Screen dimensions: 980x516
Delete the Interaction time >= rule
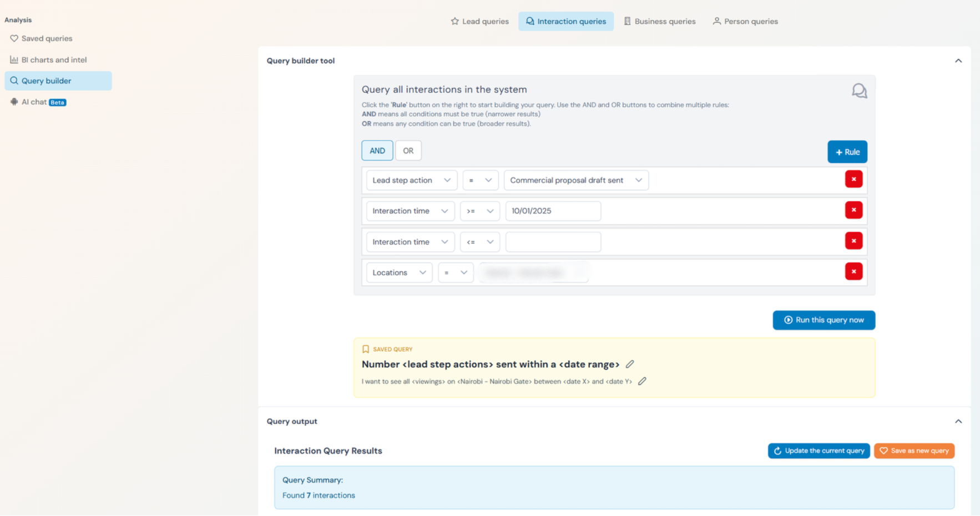tap(853, 210)
